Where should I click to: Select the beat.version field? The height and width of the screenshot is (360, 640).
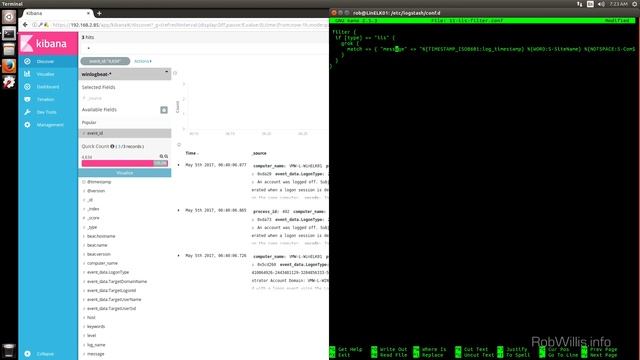[99, 254]
